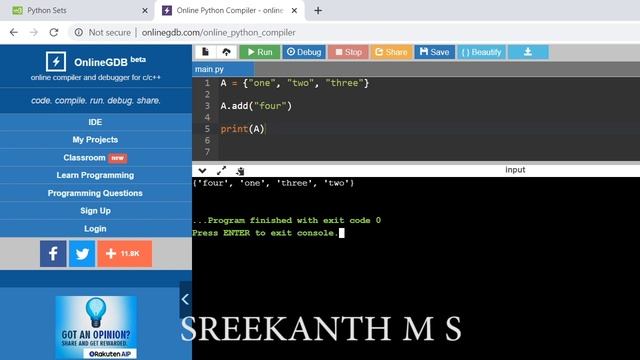Download the code with download icon
This screenshot has height=360, width=640.
[x=528, y=52]
